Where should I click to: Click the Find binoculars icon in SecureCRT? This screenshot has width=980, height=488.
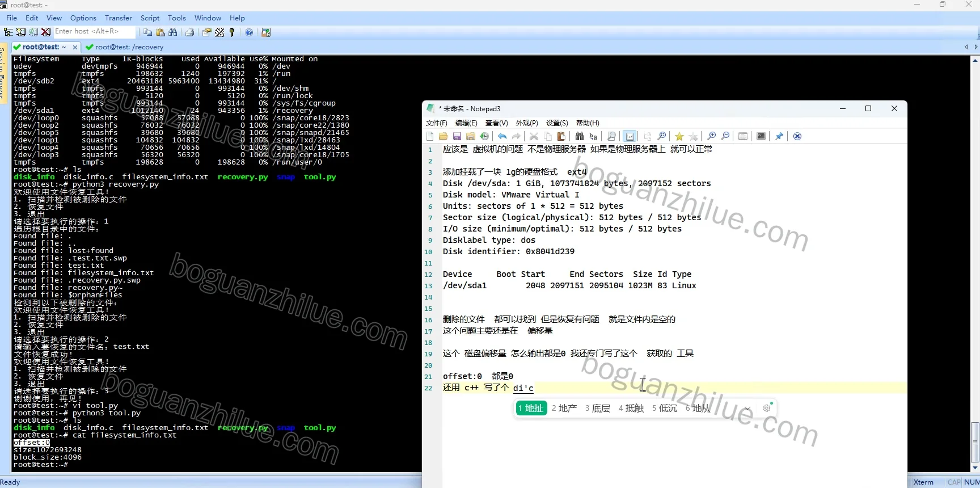pos(173,32)
